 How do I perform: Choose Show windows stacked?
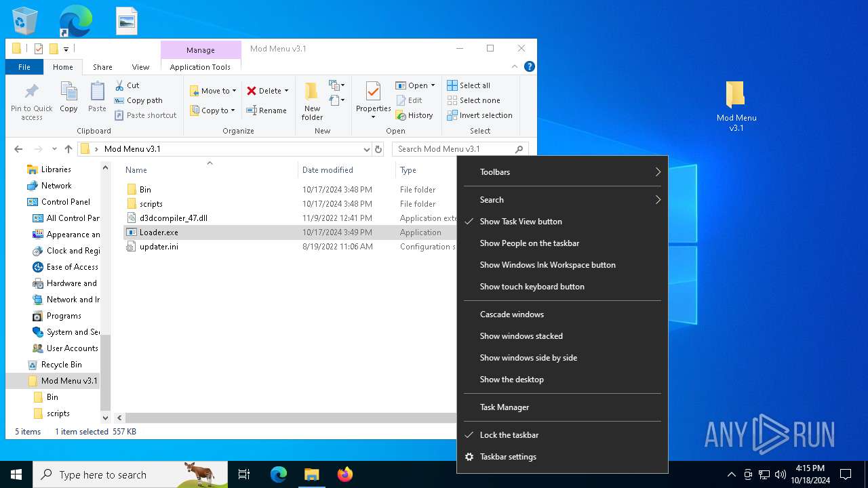tap(562, 336)
